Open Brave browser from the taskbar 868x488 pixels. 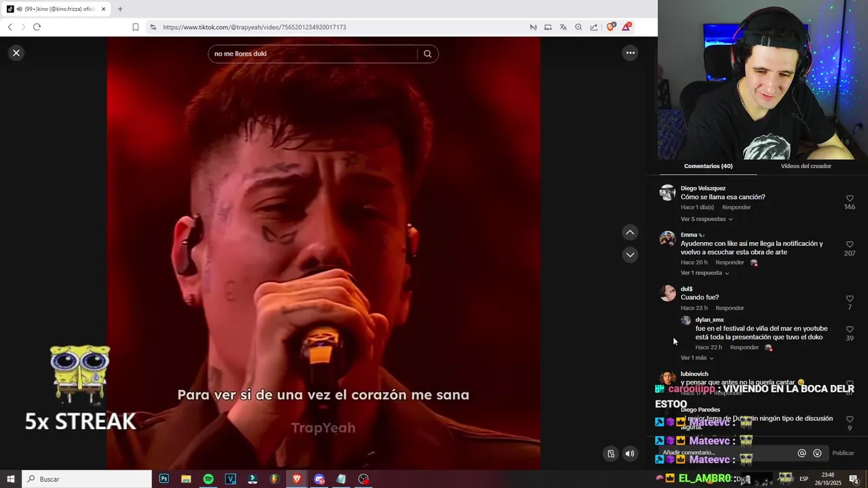(x=297, y=479)
